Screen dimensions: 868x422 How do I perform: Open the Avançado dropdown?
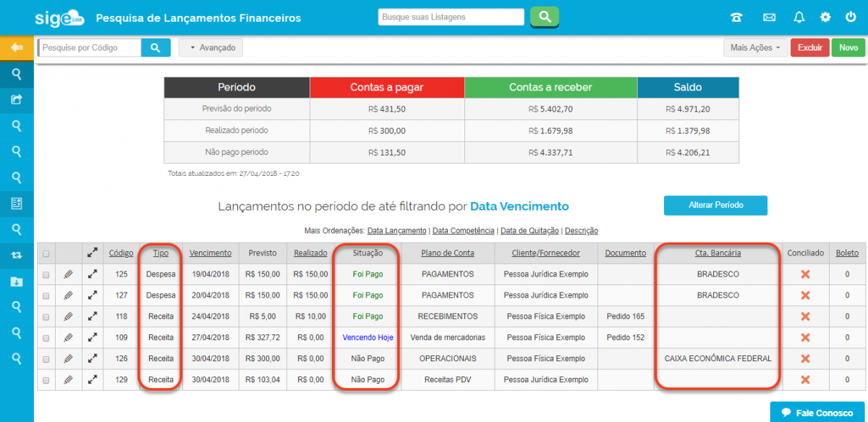pos(211,48)
